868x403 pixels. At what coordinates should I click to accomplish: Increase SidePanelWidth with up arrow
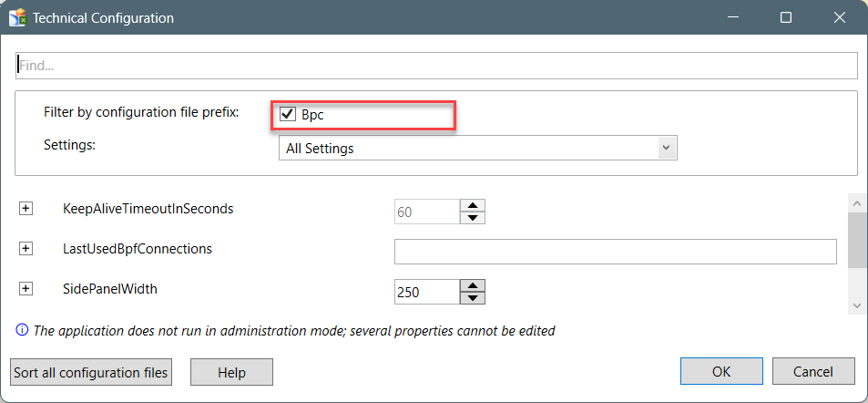[472, 285]
